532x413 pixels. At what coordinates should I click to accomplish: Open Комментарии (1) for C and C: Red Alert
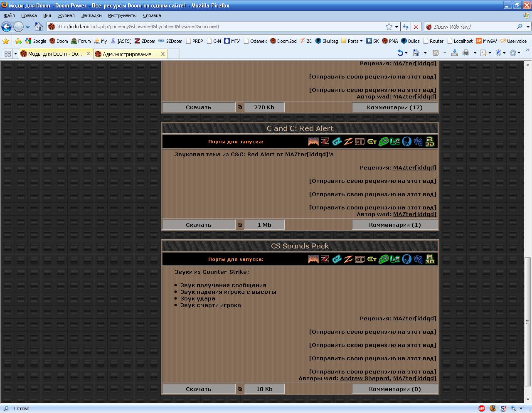click(x=394, y=225)
